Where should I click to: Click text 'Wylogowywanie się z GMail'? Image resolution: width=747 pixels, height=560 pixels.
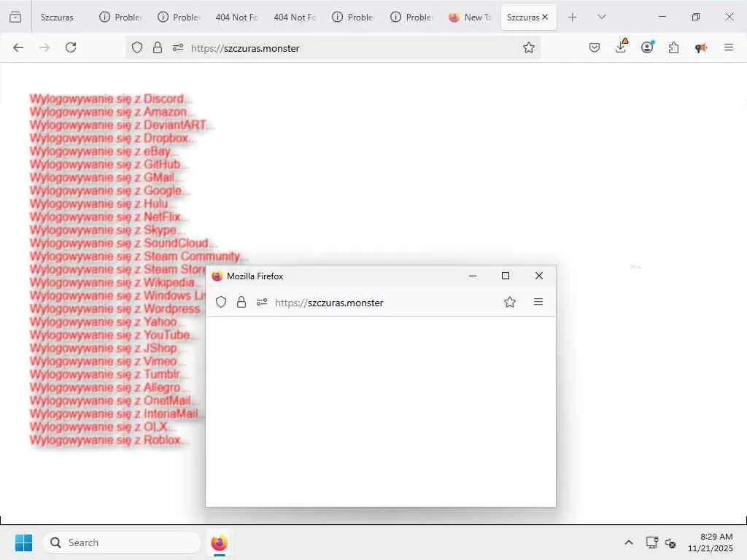coord(102,178)
